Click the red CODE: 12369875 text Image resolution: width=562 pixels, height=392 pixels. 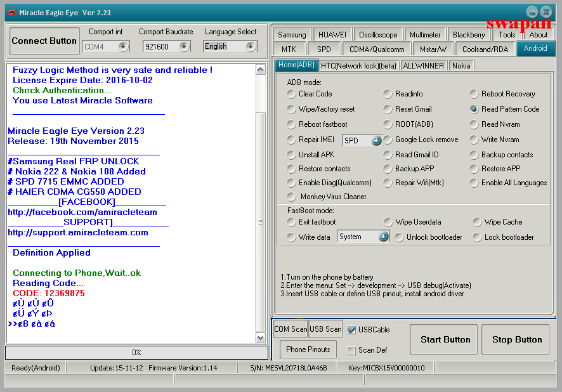49,293
